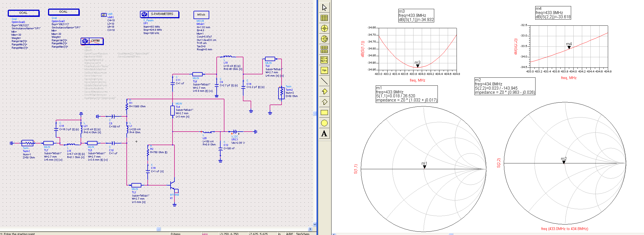Viewport: 644px width, 235px height.
Task: Insert a Smith chart from the palette
Action: tap(324, 39)
